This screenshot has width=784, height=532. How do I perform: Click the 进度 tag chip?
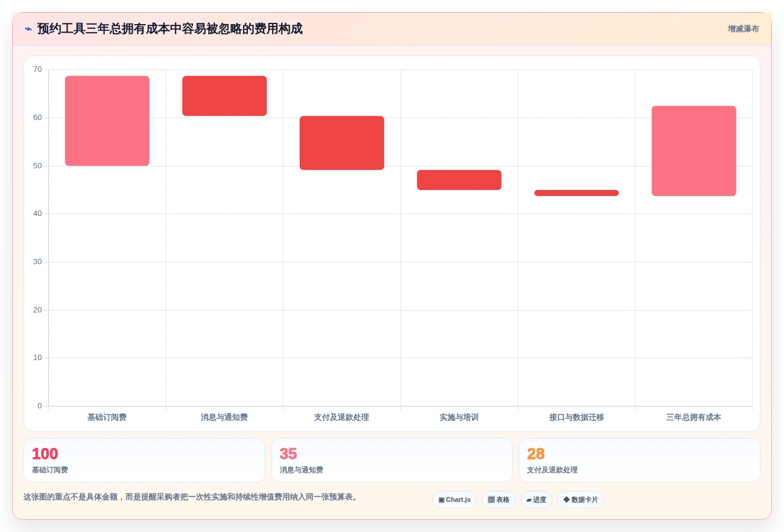[x=536, y=499]
